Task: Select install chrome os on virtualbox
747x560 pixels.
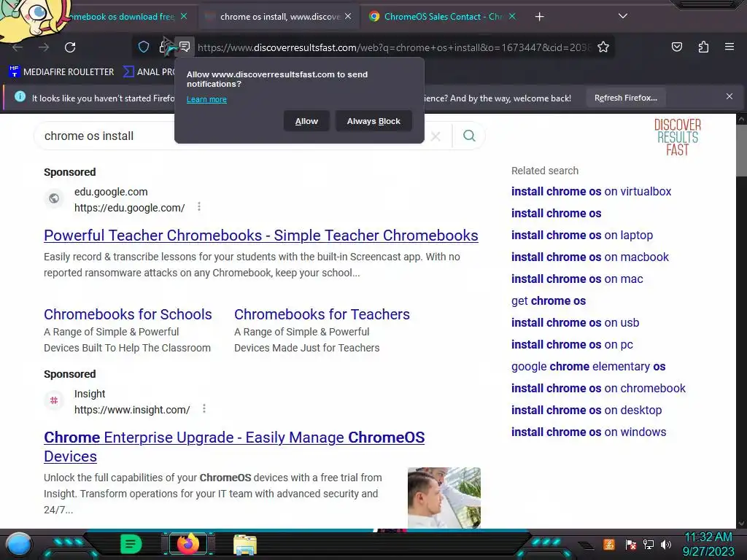Action: (591, 192)
